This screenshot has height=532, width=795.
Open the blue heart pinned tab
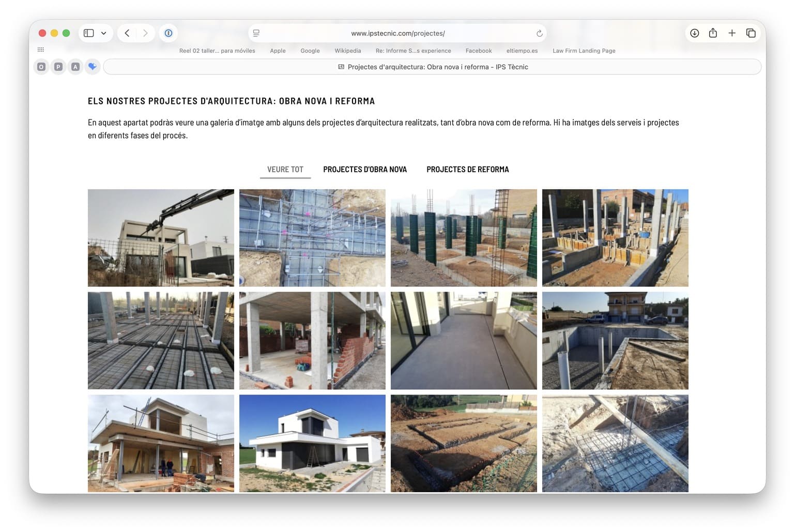point(93,67)
